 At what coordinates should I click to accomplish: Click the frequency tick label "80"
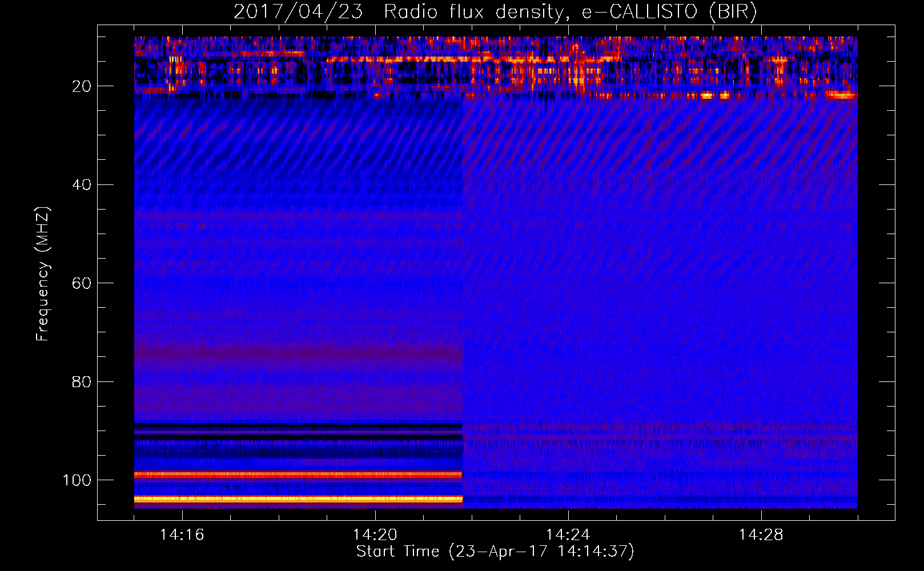pyautogui.click(x=82, y=381)
